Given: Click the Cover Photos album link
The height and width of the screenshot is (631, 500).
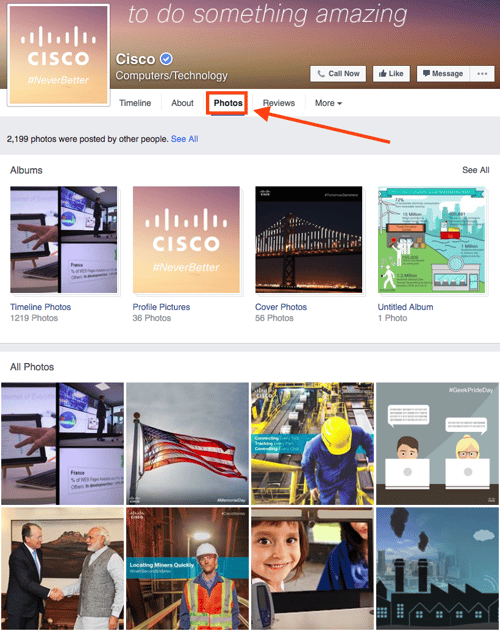Looking at the screenshot, I should (281, 307).
